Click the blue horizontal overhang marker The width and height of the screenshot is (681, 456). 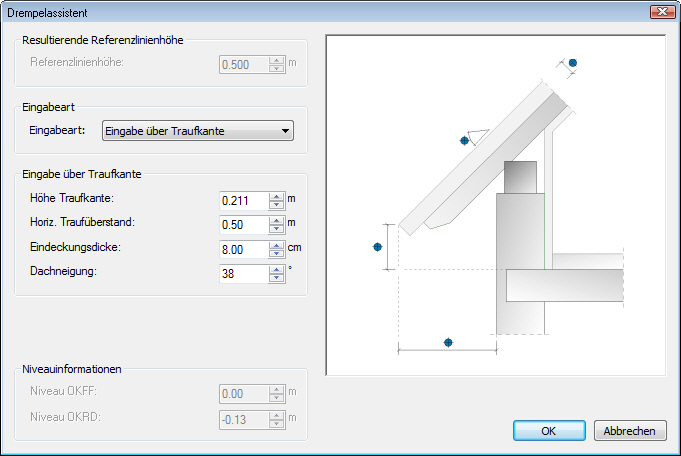point(448,343)
